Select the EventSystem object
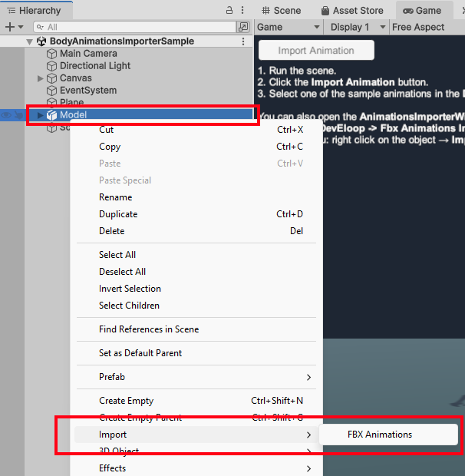Screen dimensions: 465x476 pyautogui.click(x=88, y=90)
